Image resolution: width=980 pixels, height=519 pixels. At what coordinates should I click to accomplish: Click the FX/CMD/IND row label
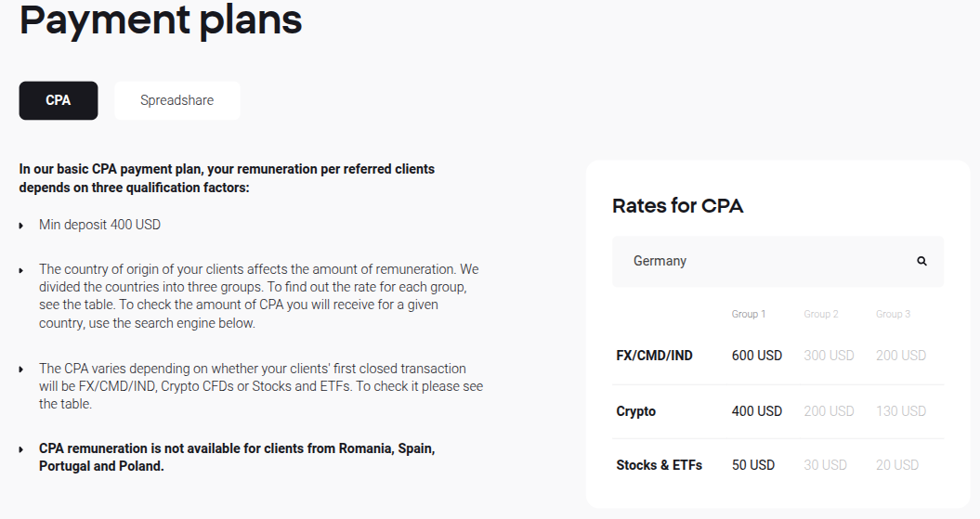tap(654, 356)
